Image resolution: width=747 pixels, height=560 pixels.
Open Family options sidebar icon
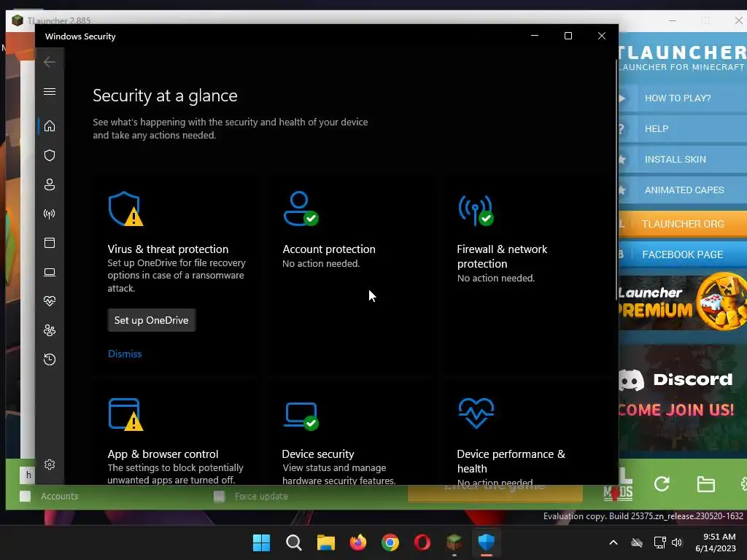(50, 330)
